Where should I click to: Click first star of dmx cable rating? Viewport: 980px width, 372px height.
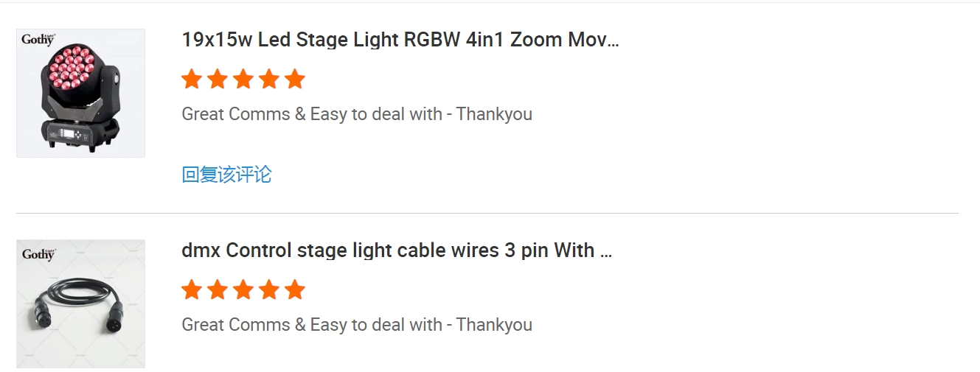click(192, 289)
